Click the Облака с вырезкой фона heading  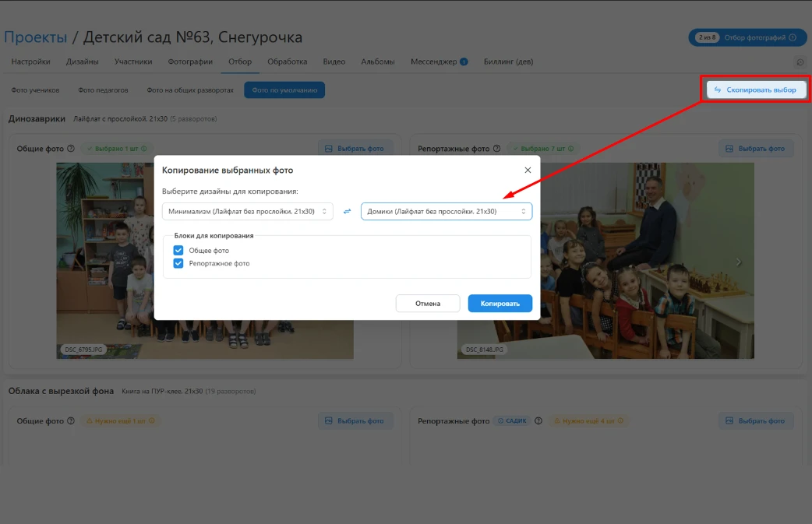click(x=61, y=391)
